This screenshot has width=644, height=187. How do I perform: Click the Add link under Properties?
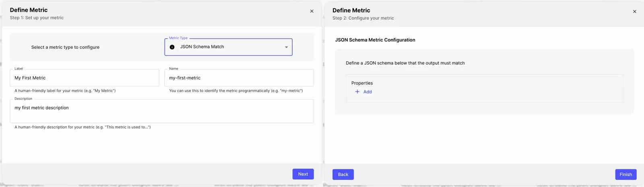[367, 92]
